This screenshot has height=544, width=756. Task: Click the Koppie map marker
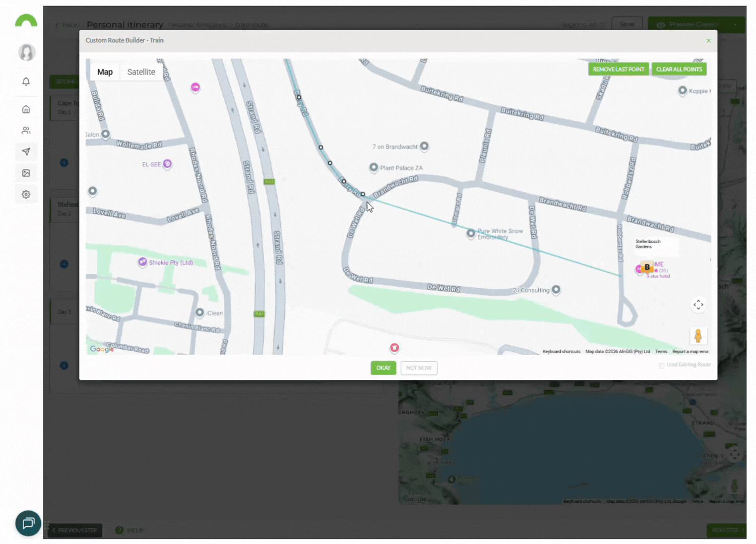[x=682, y=91]
